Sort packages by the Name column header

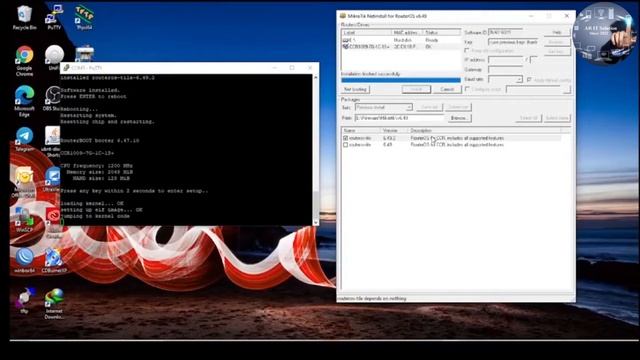[x=362, y=131]
